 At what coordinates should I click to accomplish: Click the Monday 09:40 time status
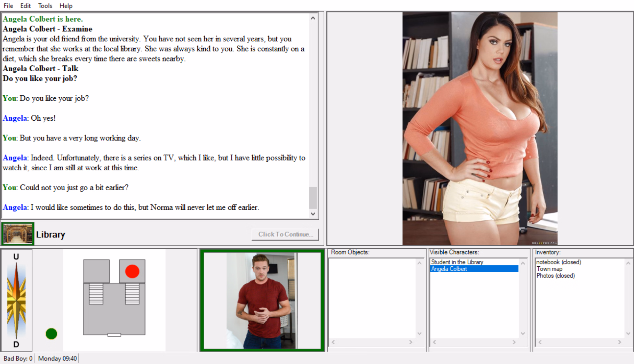[x=57, y=358]
